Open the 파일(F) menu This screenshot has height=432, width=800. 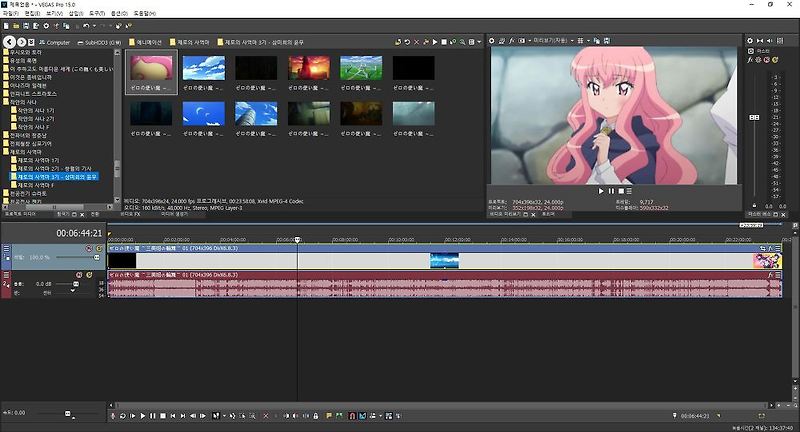[11, 13]
